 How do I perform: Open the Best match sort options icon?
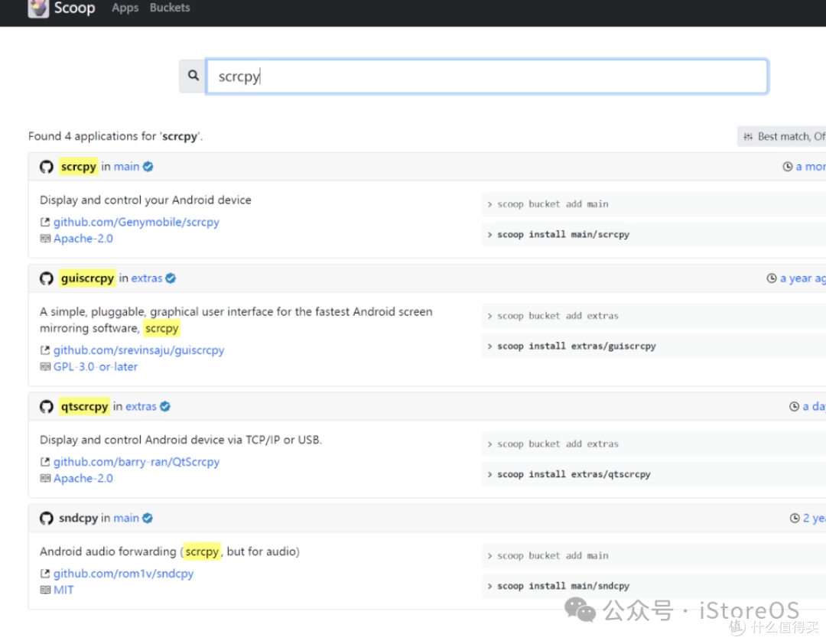click(x=748, y=136)
